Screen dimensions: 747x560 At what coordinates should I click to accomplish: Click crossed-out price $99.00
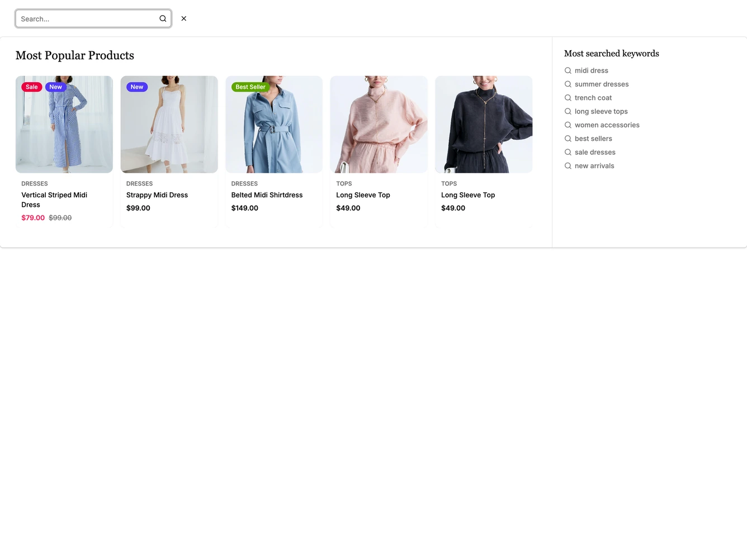[60, 218]
